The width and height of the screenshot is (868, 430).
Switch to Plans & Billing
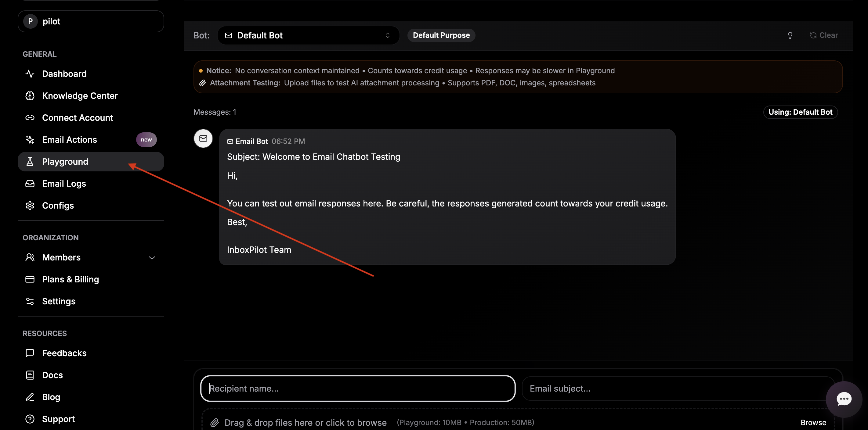(71, 279)
